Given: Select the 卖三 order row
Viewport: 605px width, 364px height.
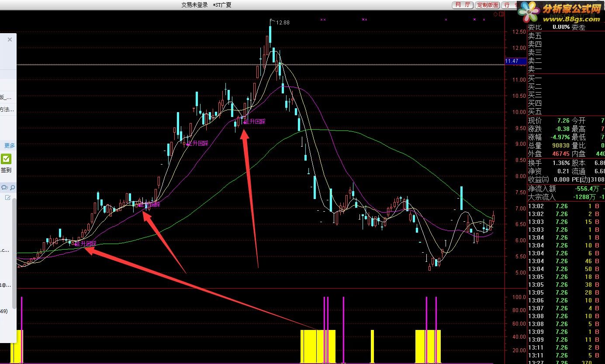Looking at the screenshot, I should point(566,53).
